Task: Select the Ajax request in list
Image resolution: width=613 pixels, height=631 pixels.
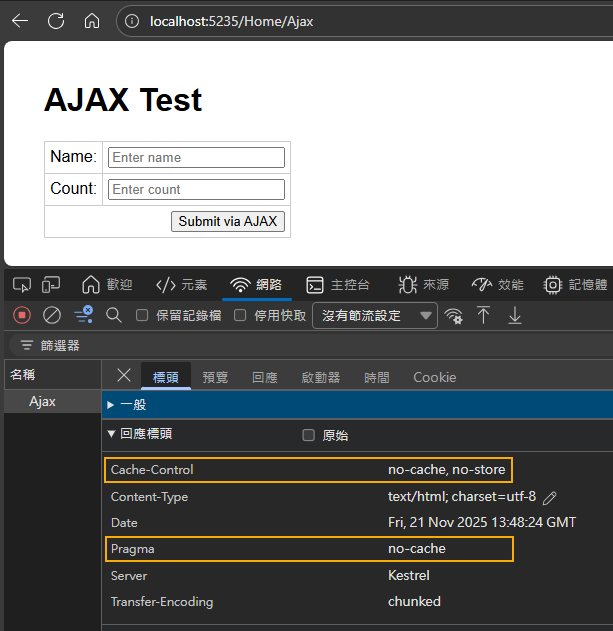Action: click(42, 402)
